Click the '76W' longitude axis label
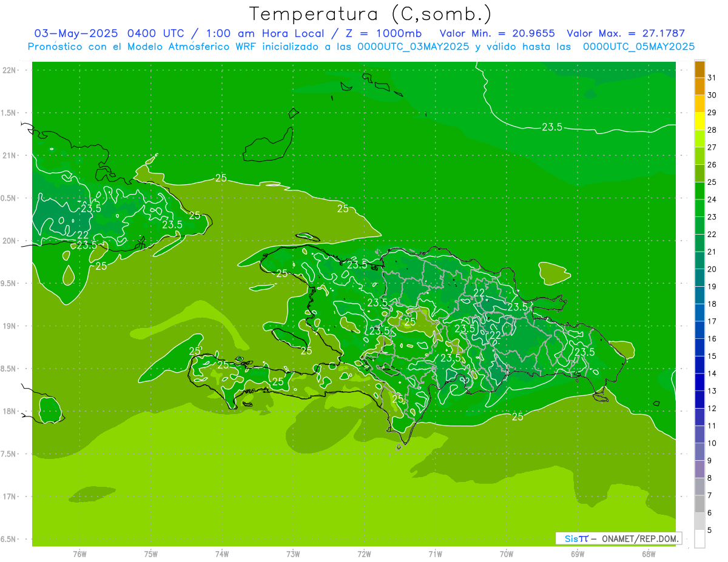The image size is (728, 562). click(79, 554)
